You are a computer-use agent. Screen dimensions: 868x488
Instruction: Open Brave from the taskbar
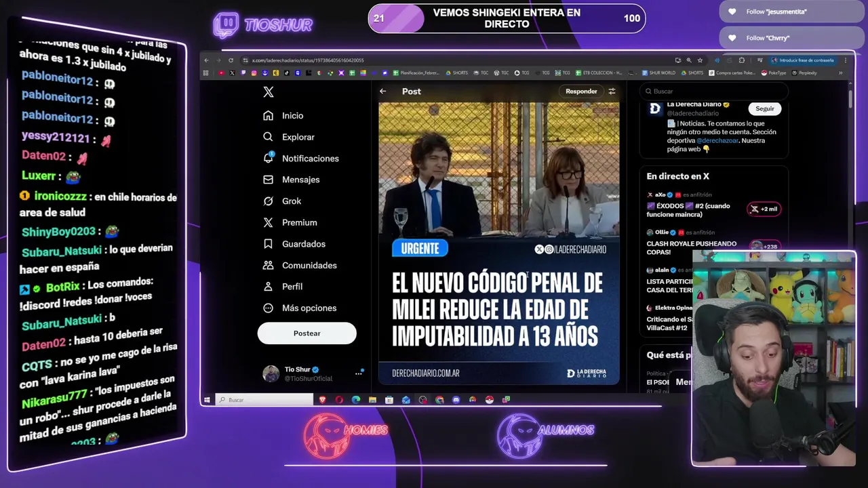[323, 400]
